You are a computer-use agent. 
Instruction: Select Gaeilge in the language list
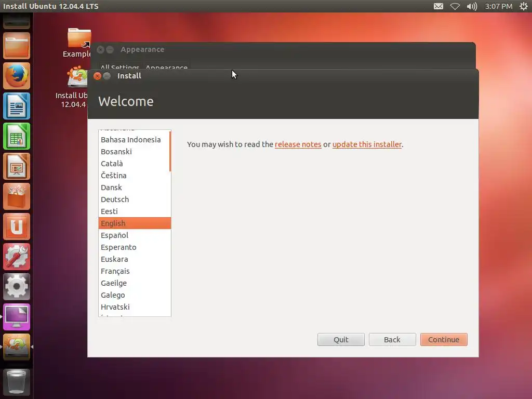tap(135, 283)
